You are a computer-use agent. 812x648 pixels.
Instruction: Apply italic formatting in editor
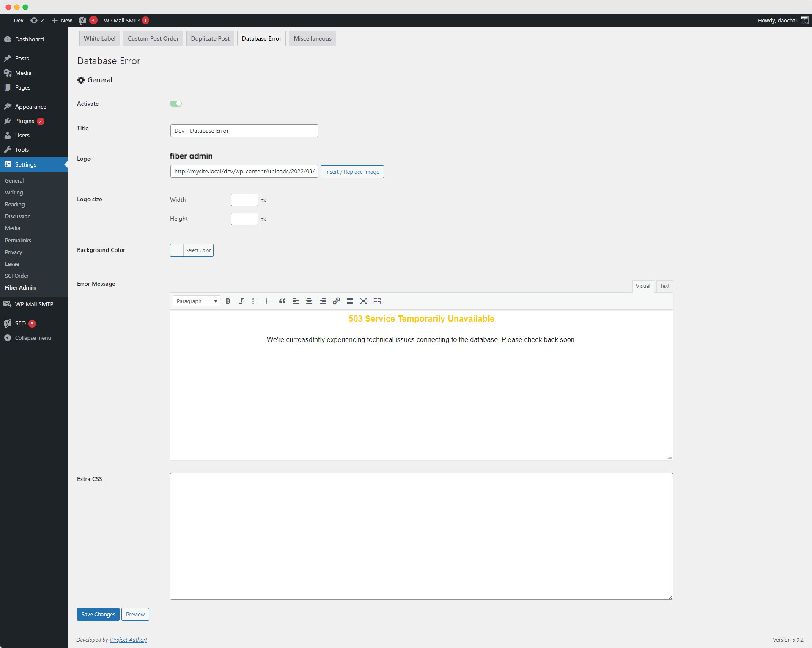(x=241, y=301)
